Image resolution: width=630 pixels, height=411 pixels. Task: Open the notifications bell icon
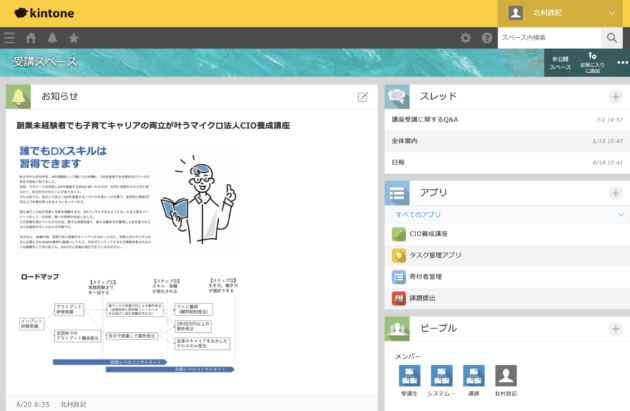(x=52, y=38)
